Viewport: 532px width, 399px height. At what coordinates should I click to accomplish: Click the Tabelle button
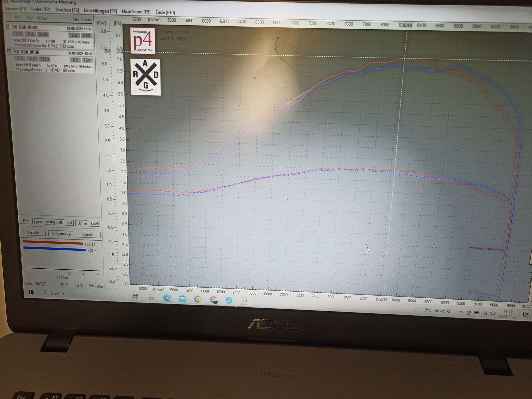point(33,232)
